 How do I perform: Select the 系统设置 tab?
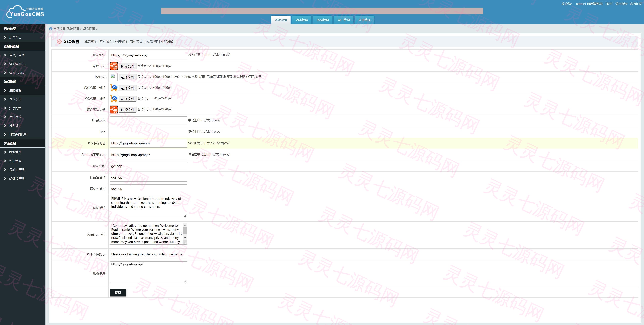pos(281,20)
